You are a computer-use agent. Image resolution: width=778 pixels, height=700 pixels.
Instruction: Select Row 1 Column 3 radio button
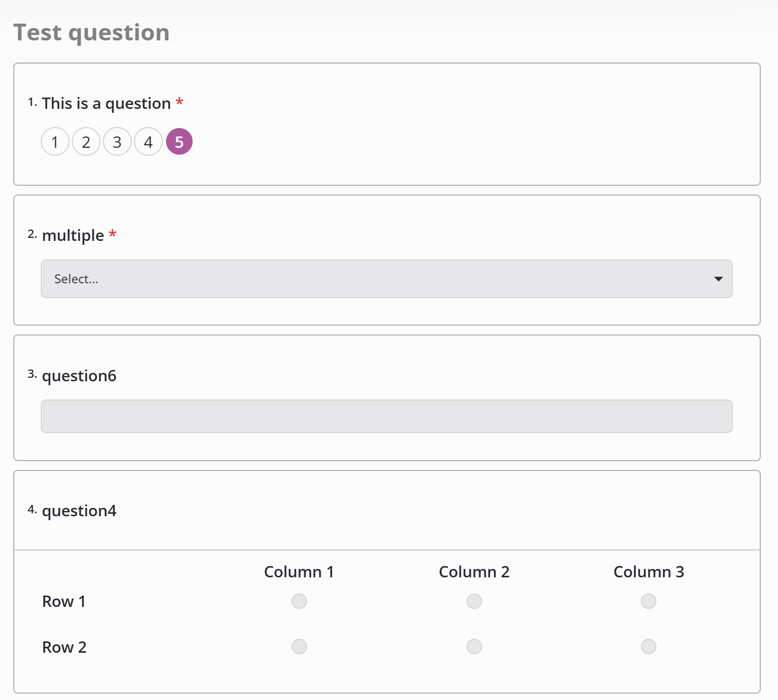pos(648,601)
